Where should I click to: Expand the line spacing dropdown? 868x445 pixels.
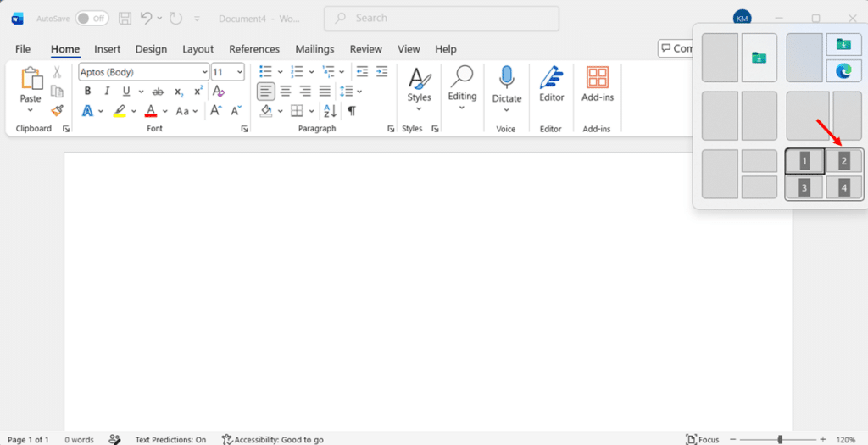click(359, 92)
